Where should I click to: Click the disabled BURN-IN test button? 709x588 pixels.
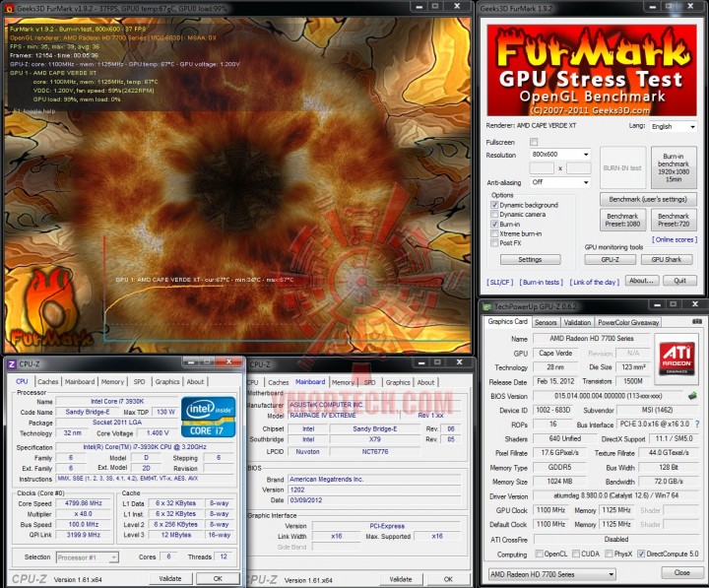(622, 167)
